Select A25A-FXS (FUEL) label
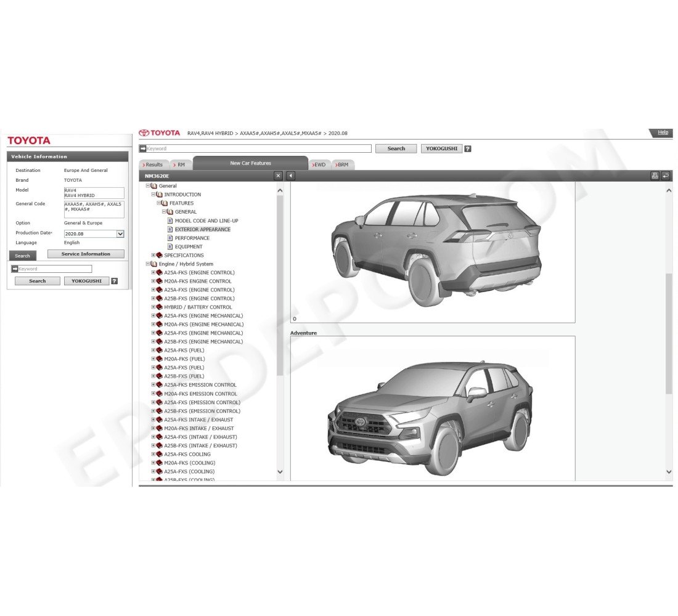Image resolution: width=678 pixels, height=616 pixels. click(184, 367)
